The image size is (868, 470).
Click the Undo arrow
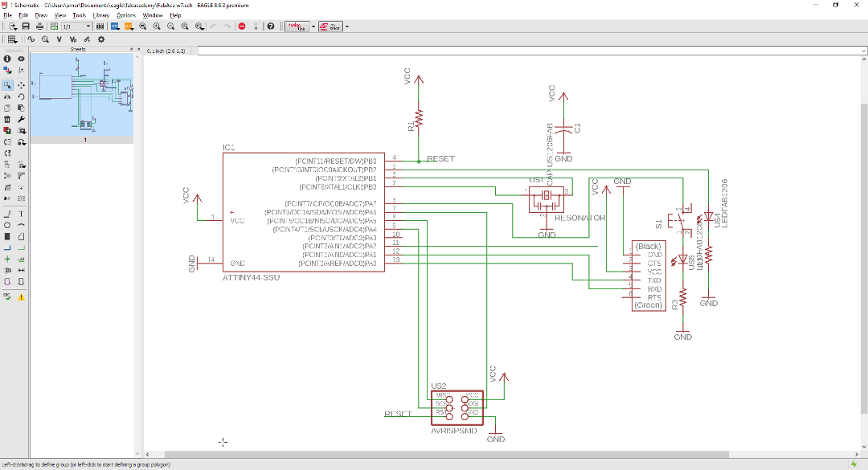tap(213, 26)
